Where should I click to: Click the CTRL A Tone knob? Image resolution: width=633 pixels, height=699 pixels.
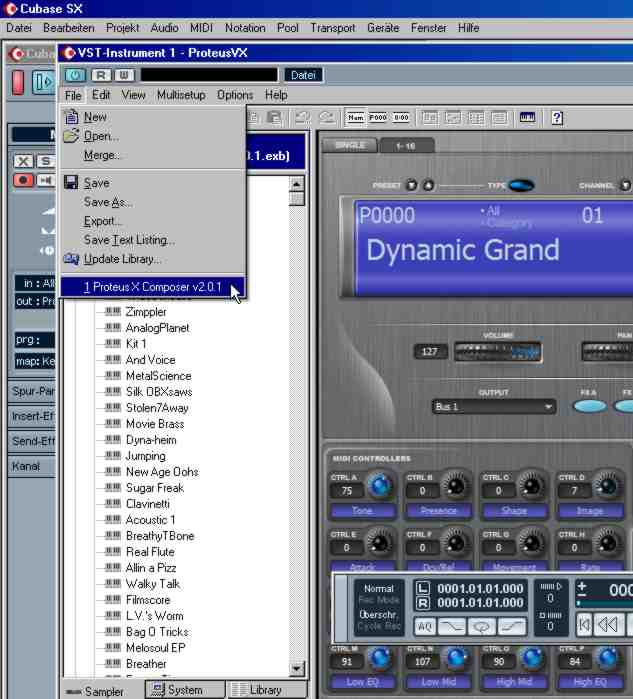click(380, 486)
